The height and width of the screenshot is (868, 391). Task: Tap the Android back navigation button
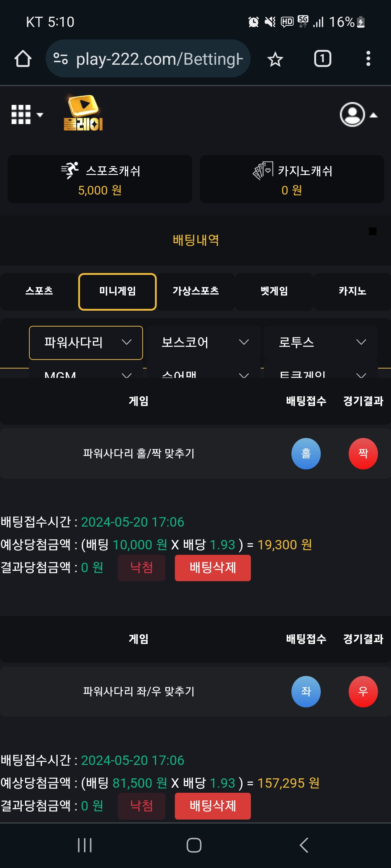tap(304, 845)
